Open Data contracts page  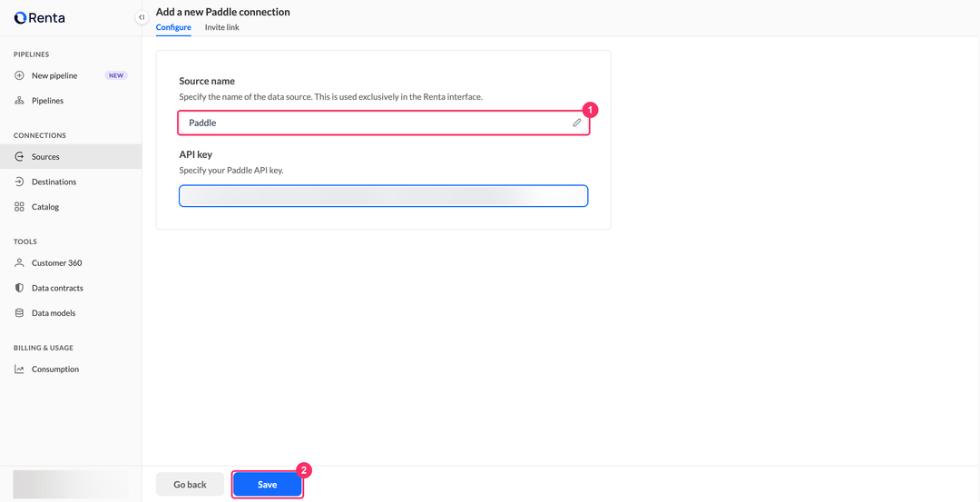tap(71, 288)
